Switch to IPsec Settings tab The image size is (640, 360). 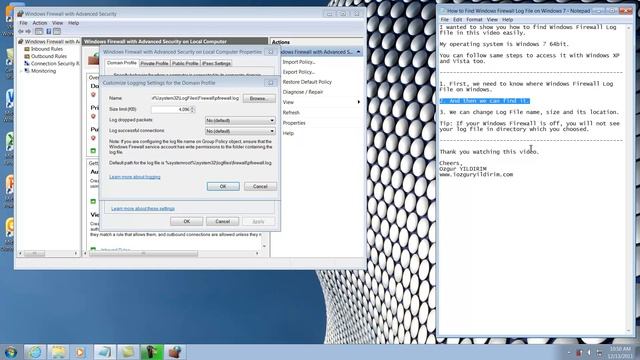[216, 64]
